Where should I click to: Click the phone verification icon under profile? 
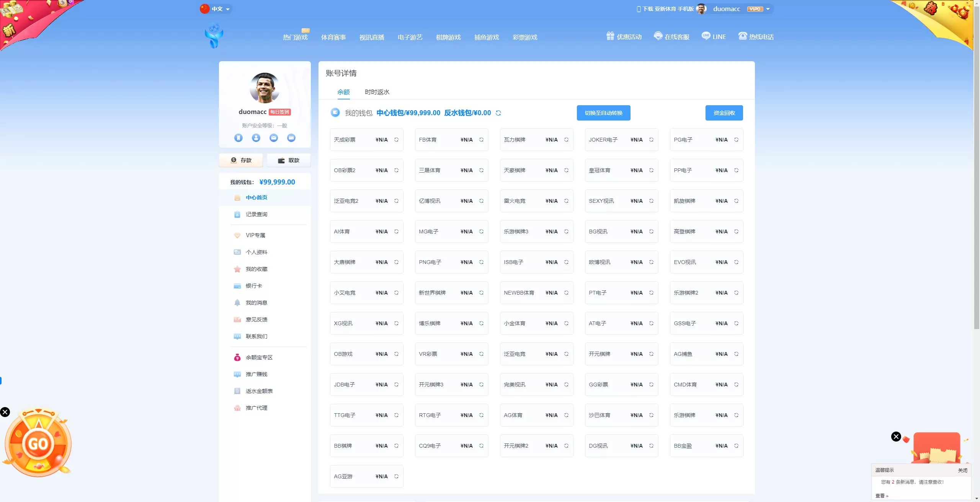point(238,138)
